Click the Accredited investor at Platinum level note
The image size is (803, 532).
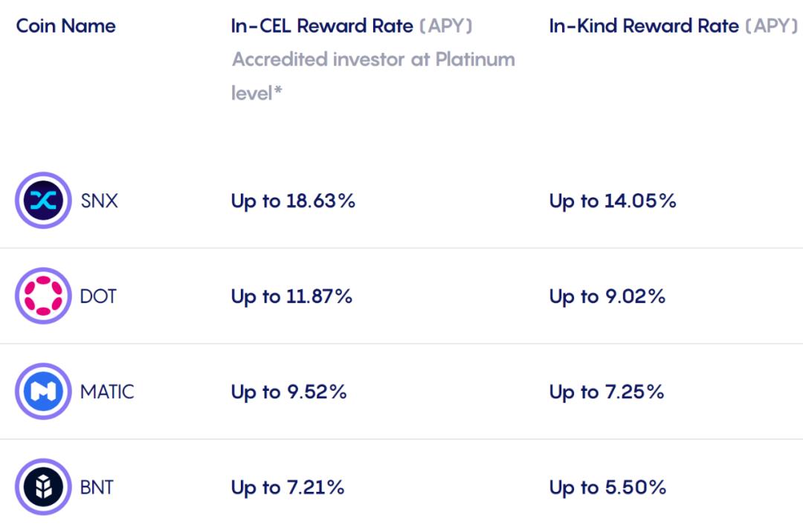tap(373, 77)
